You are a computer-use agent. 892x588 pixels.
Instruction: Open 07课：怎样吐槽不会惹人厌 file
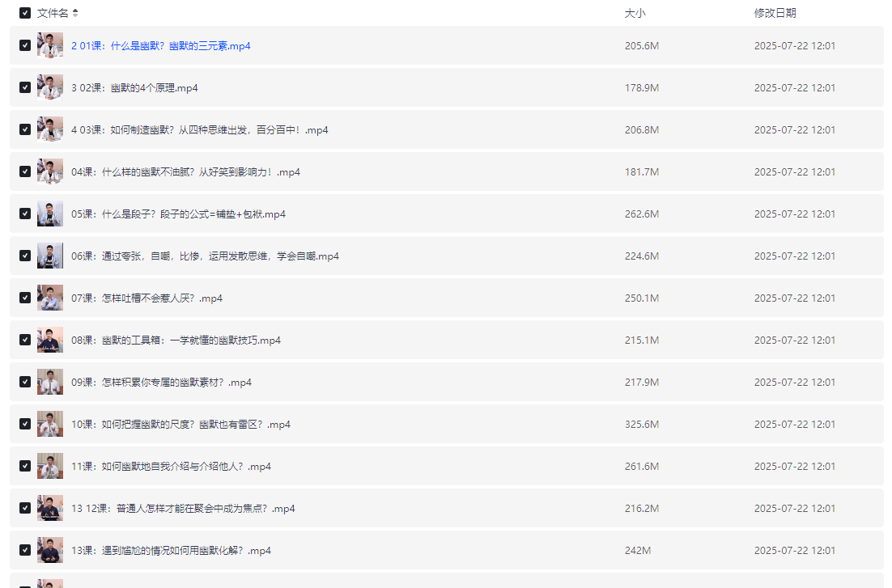coord(147,298)
